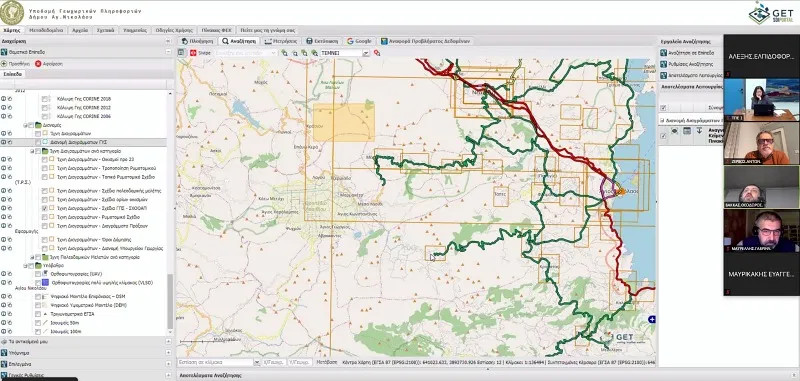Click the blue plus overview-map button
Screen dimensions: 800x381
[652, 319]
